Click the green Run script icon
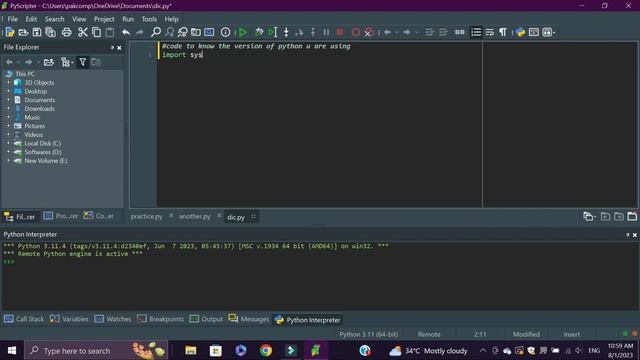 coord(243,32)
